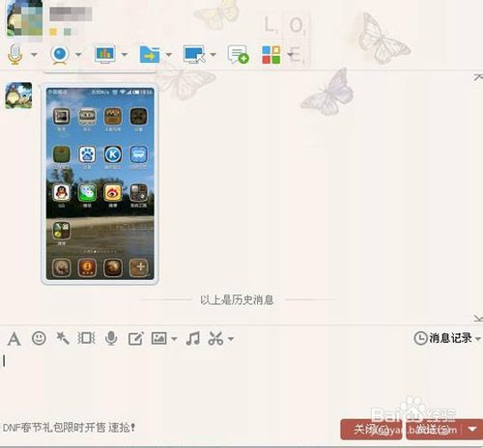Launch remote desktop control icon
The height and width of the screenshot is (448, 483).
click(194, 54)
